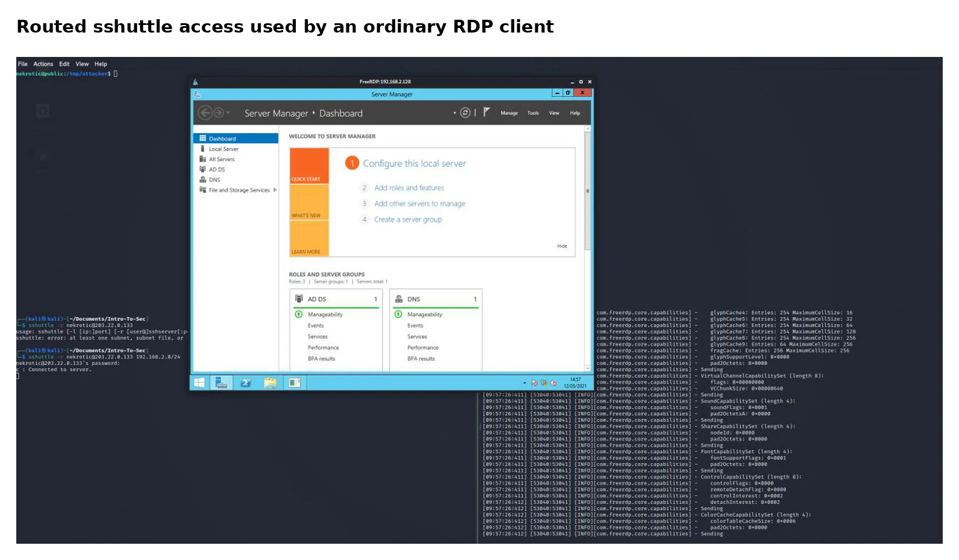
Task: Click the Server Manager forward arrow
Action: tap(219, 113)
